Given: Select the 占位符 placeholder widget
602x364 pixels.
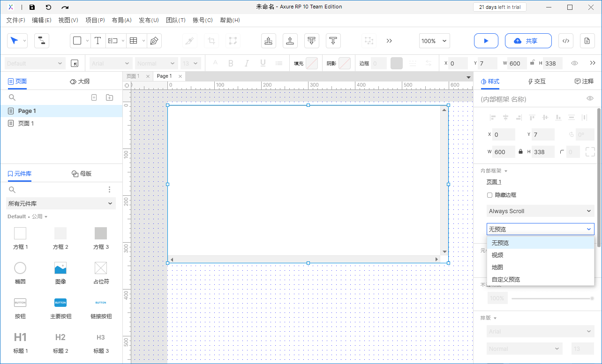Looking at the screenshot, I should click(x=101, y=273).
